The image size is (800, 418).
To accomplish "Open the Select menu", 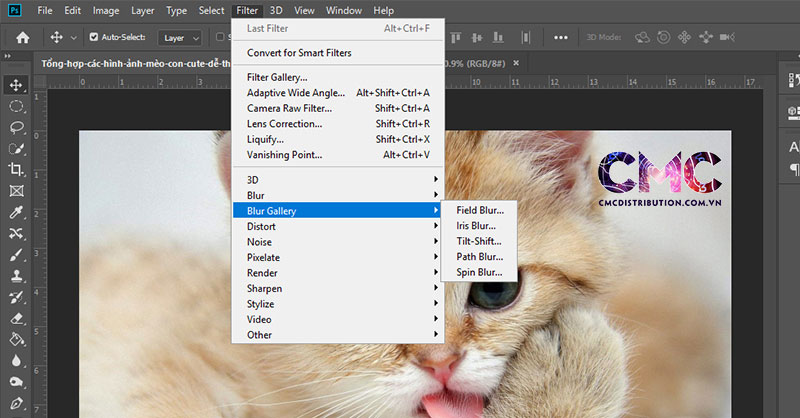I will click(x=211, y=10).
